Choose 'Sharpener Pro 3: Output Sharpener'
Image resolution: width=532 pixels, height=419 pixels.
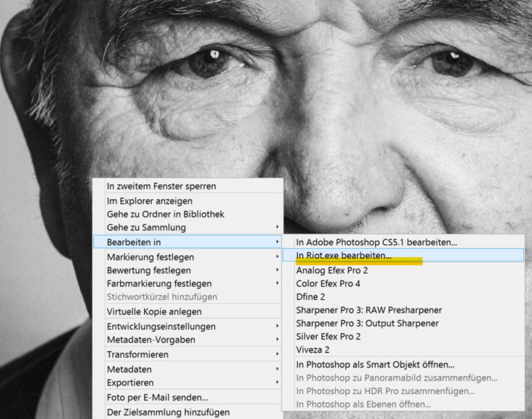click(x=403, y=323)
